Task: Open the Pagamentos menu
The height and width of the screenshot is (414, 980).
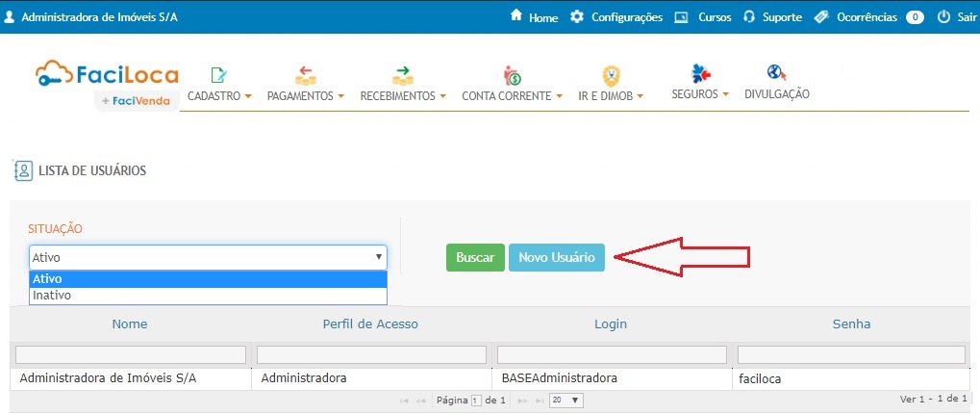Action: coord(305,96)
